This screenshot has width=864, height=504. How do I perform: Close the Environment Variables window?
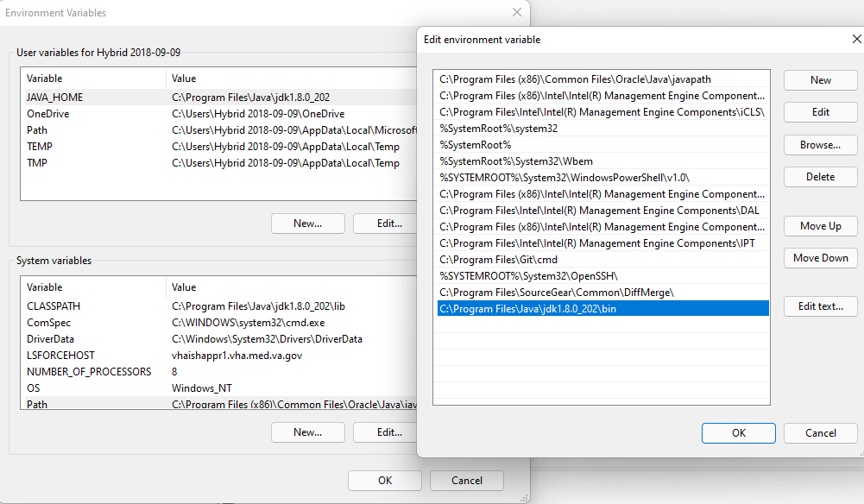click(x=517, y=12)
